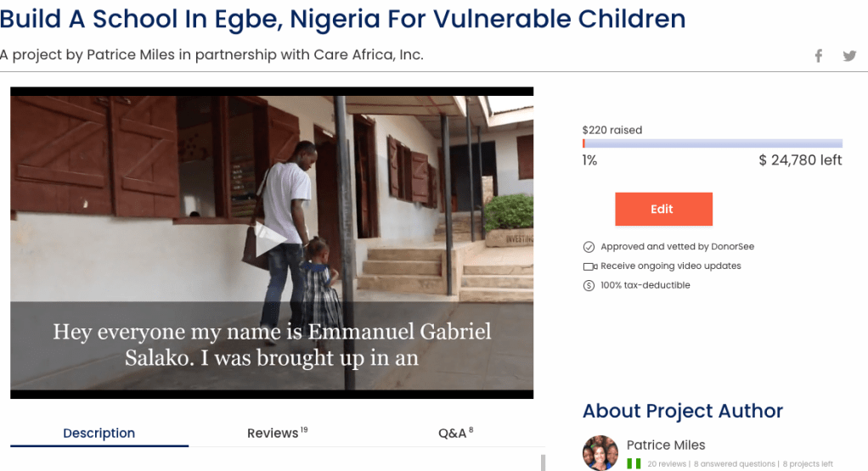Click the approved and vetted checkmark icon

589,247
